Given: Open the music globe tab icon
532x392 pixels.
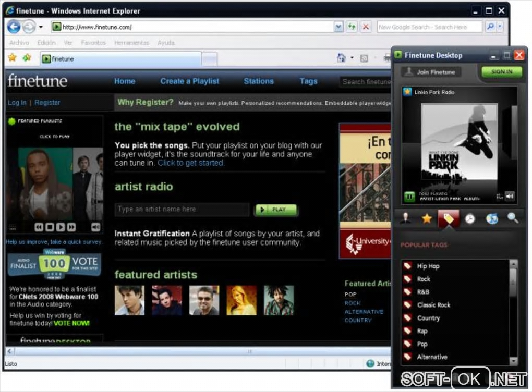Looking at the screenshot, I should coord(492,219).
